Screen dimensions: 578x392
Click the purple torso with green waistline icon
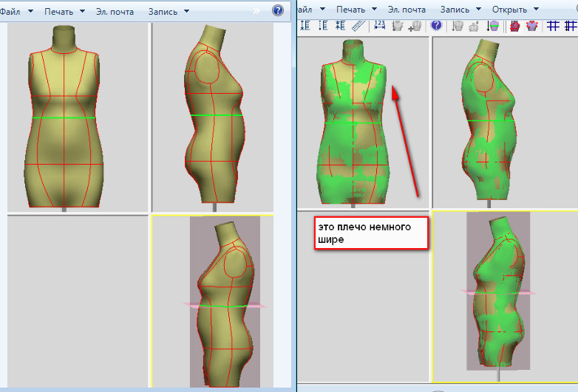click(493, 26)
